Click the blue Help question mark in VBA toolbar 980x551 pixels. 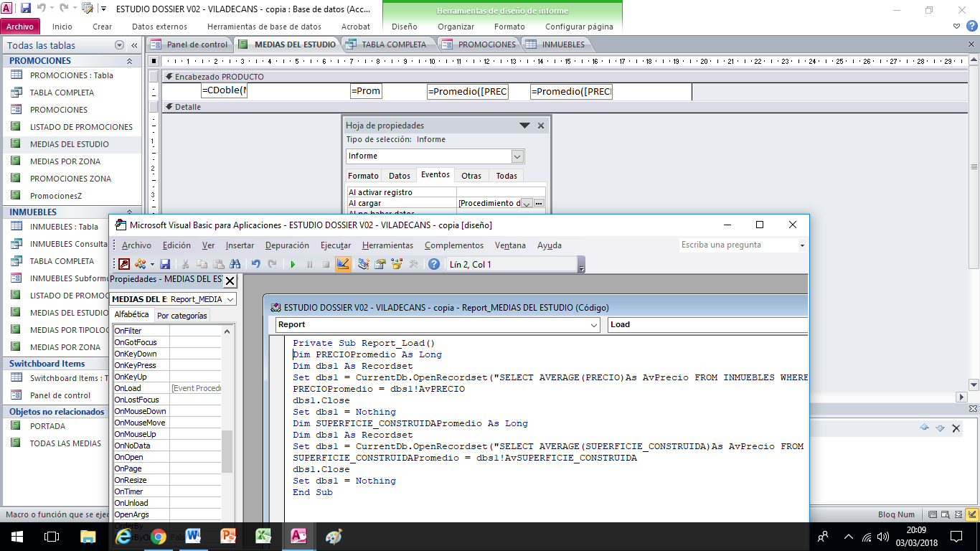tap(434, 264)
